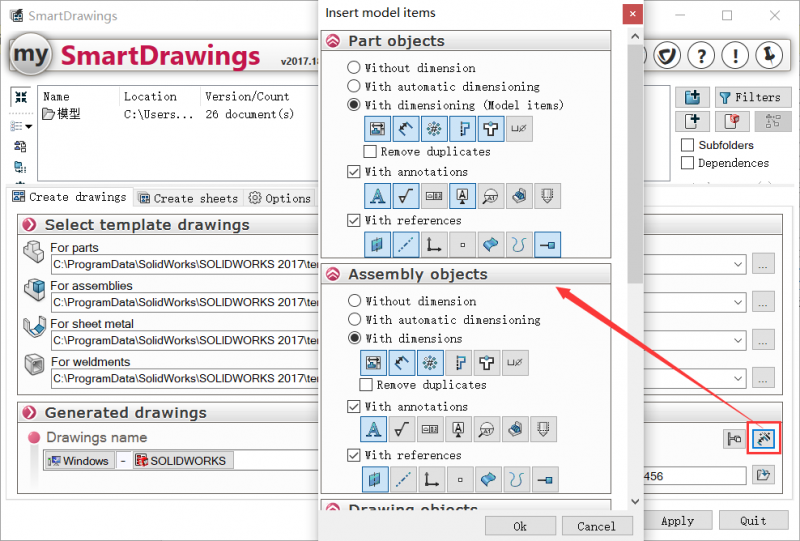800x541 pixels.
Task: Click the For parts template path field
Action: point(185,264)
